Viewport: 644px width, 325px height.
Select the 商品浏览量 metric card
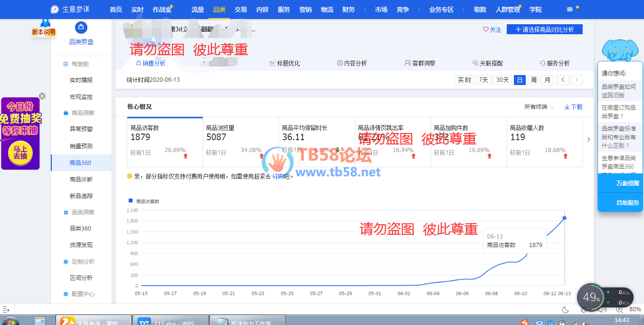pyautogui.click(x=241, y=142)
